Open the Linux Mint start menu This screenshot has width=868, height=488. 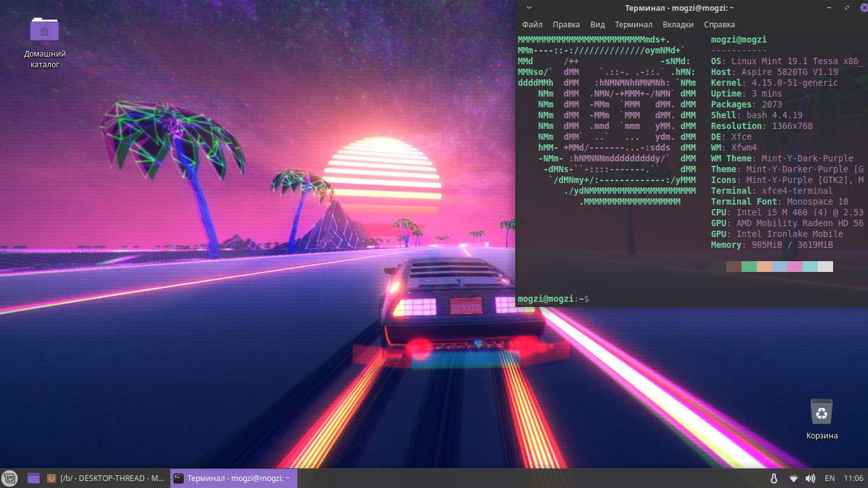[x=9, y=478]
